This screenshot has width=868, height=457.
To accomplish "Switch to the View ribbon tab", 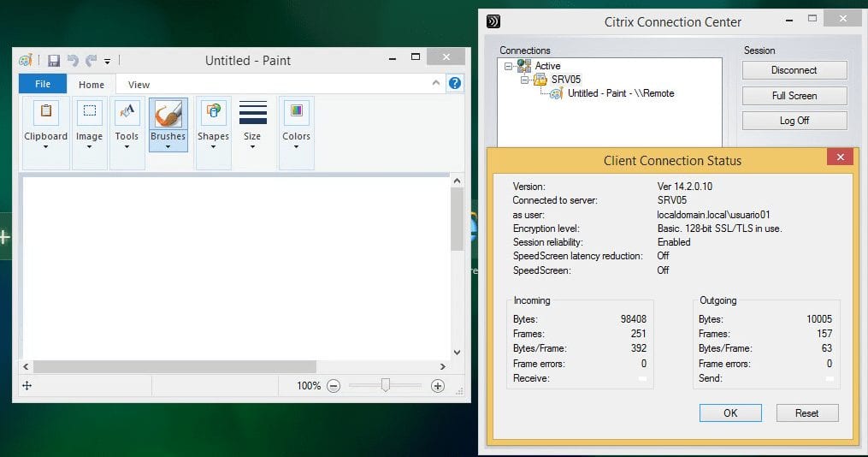I will [x=139, y=84].
